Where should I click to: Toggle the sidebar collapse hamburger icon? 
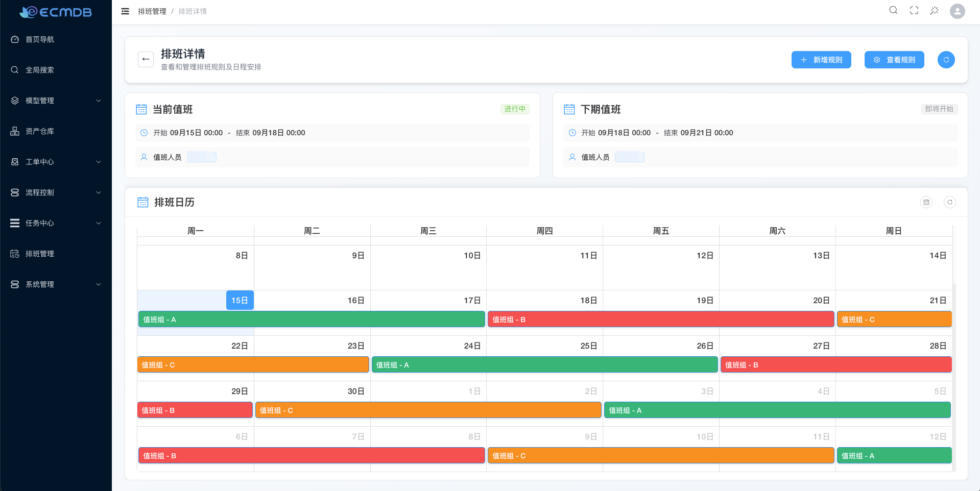tap(125, 11)
